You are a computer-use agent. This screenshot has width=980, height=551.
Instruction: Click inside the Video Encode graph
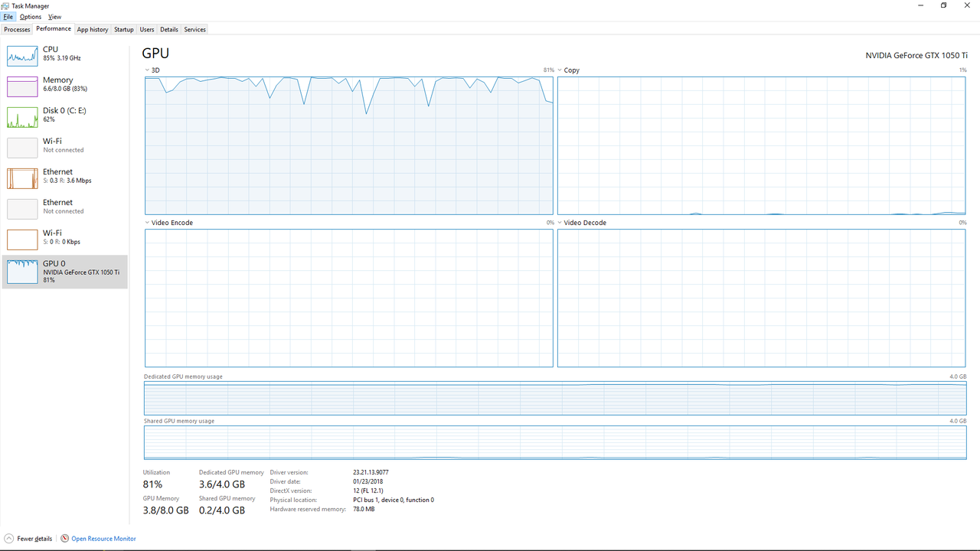(349, 298)
